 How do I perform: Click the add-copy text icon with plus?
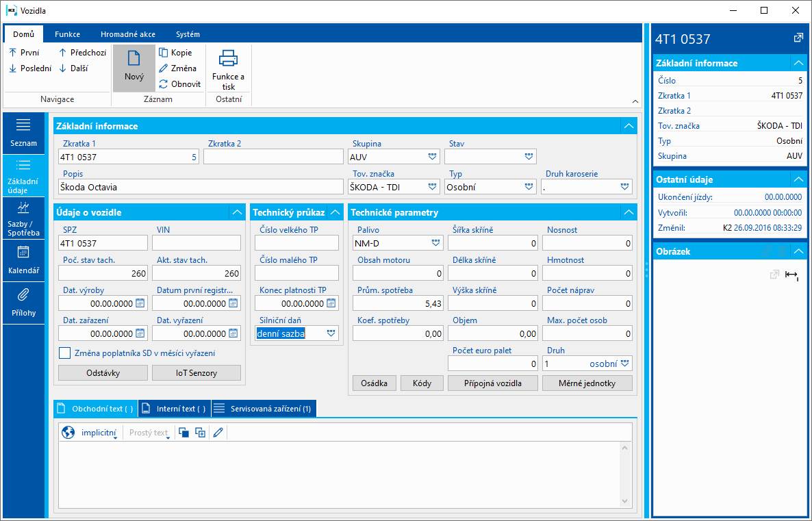click(x=200, y=433)
